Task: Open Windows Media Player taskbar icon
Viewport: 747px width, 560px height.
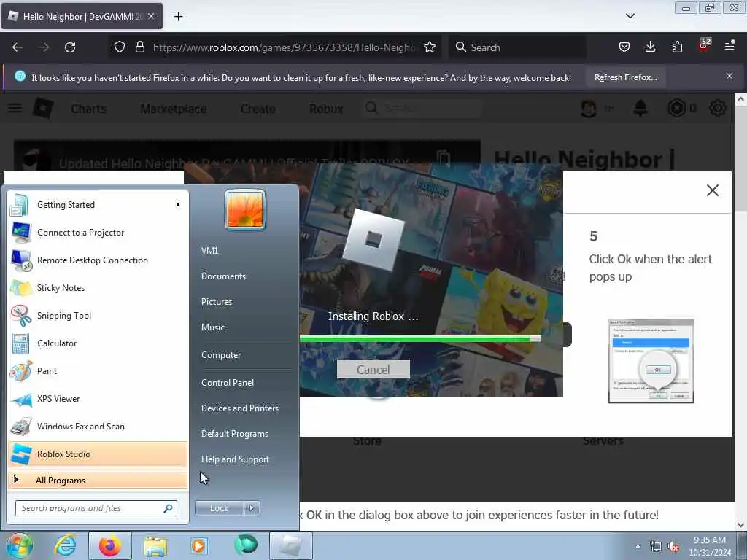Action: click(198, 545)
